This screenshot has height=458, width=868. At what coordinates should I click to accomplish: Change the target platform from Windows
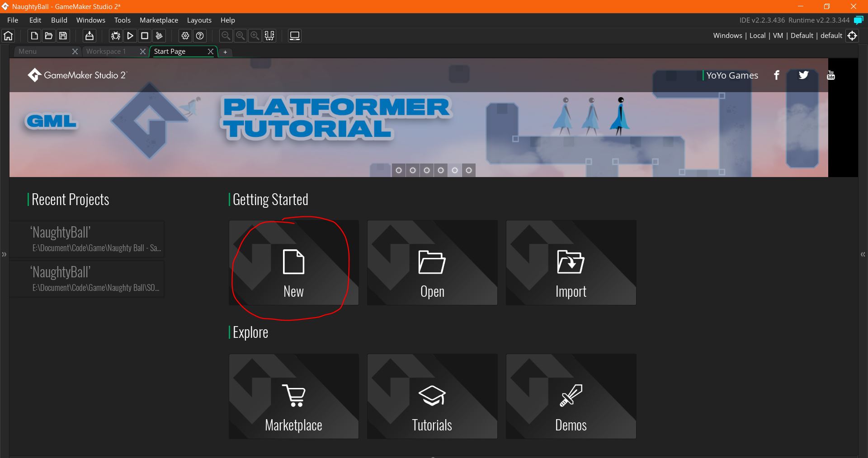pos(727,35)
